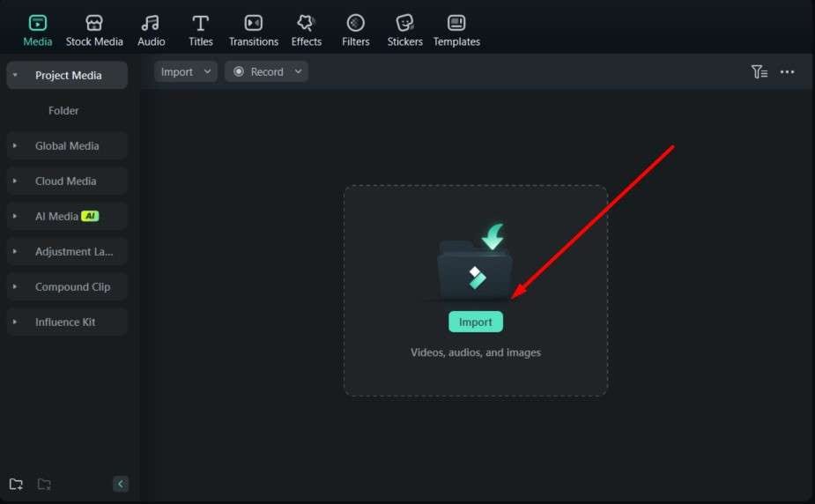Open the Filters circle icon
Image resolution: width=815 pixels, height=504 pixels.
point(356,23)
